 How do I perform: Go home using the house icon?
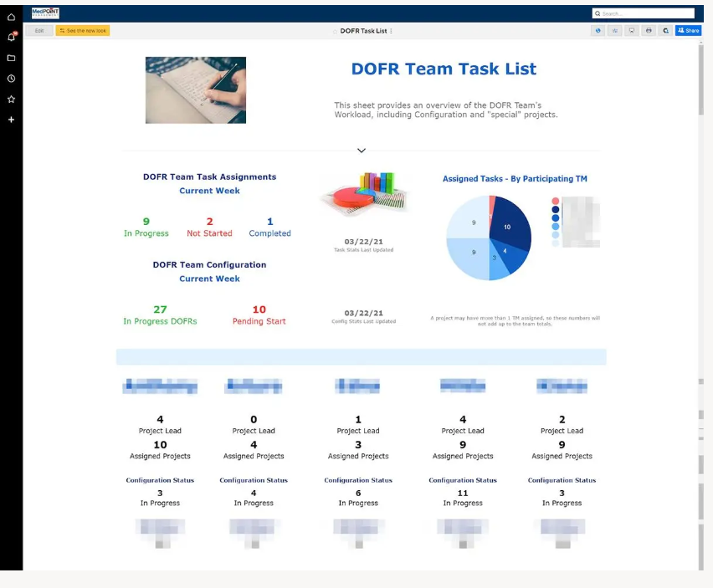(11, 17)
